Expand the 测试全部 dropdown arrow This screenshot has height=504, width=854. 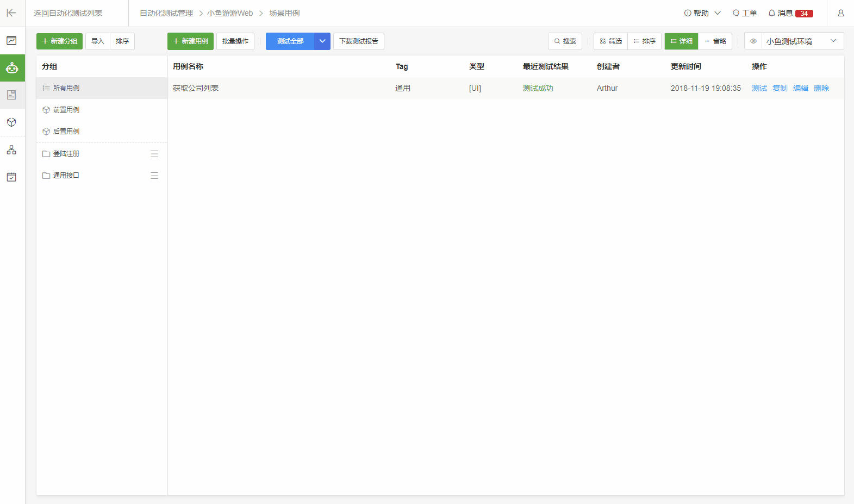pos(322,41)
